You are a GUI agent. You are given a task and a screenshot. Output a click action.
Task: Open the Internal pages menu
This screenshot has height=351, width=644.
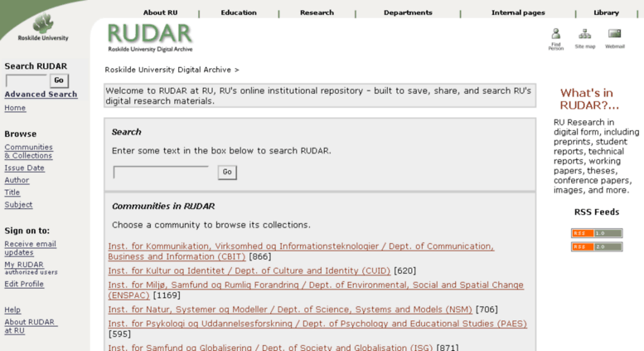pos(518,12)
